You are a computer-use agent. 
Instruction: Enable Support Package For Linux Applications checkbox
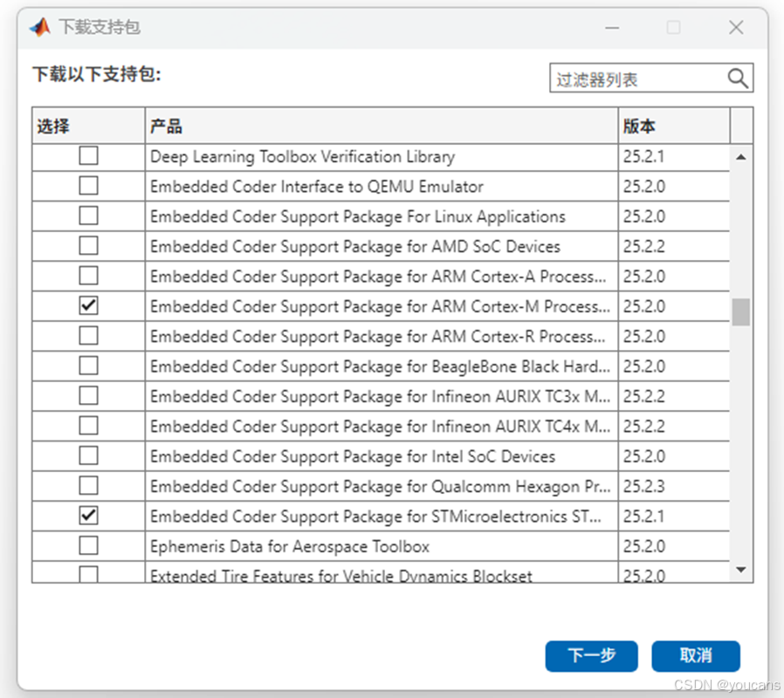(88, 216)
